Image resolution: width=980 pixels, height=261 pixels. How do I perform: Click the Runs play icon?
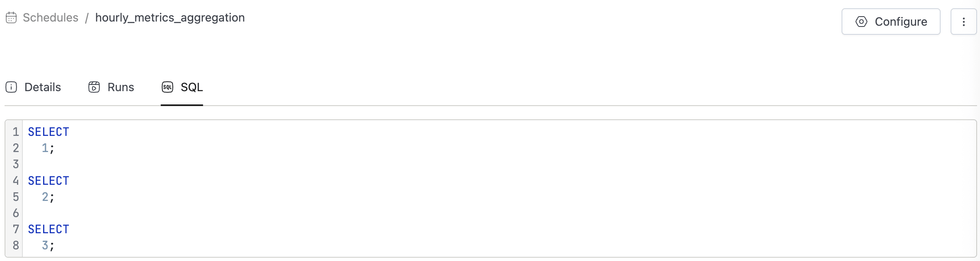coord(94,87)
